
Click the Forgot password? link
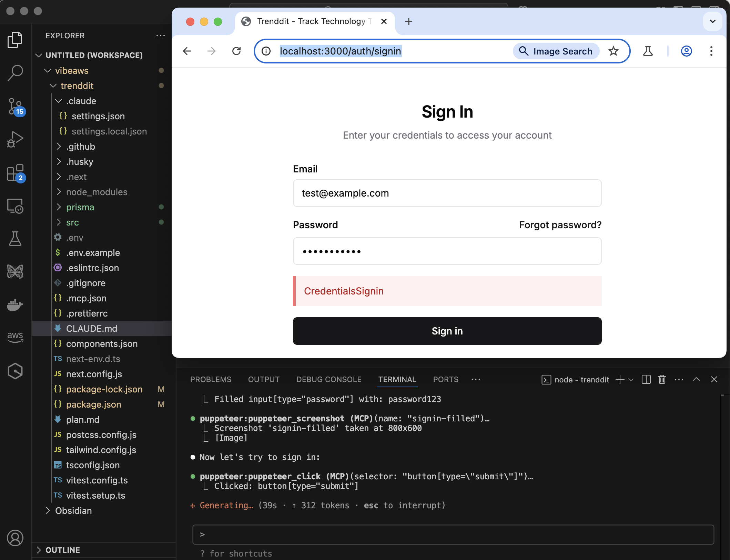[560, 225]
